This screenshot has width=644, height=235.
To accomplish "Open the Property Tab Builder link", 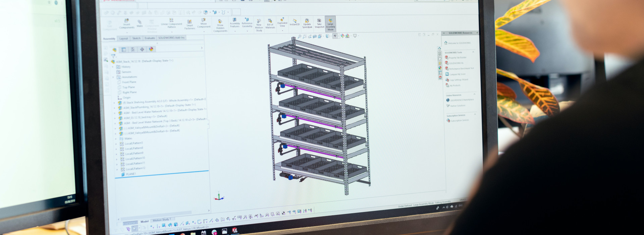I will (458, 58).
